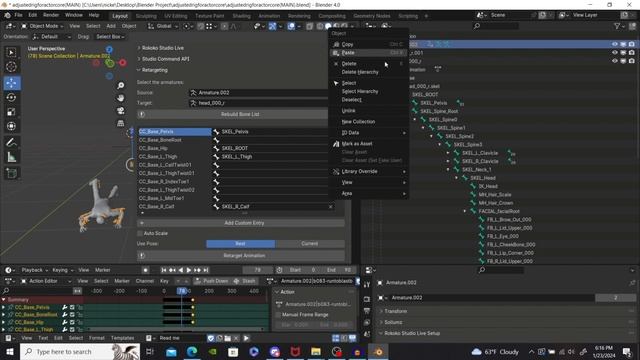Toggle visibility of the .001 object

615,53
